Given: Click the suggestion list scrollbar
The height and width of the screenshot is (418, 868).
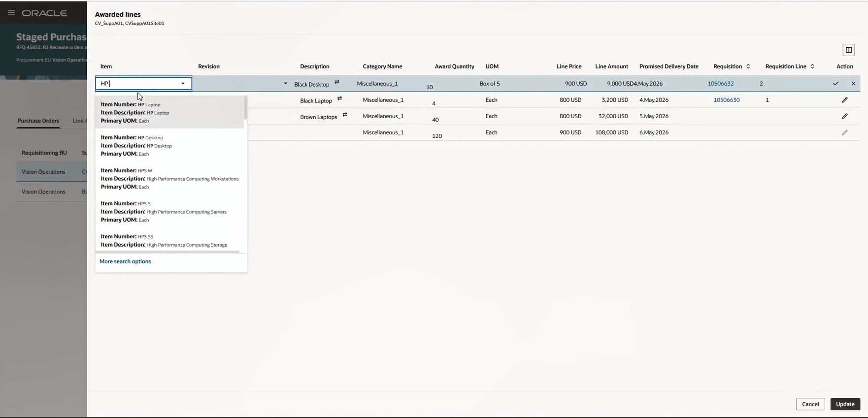Looking at the screenshot, I should pyautogui.click(x=245, y=108).
